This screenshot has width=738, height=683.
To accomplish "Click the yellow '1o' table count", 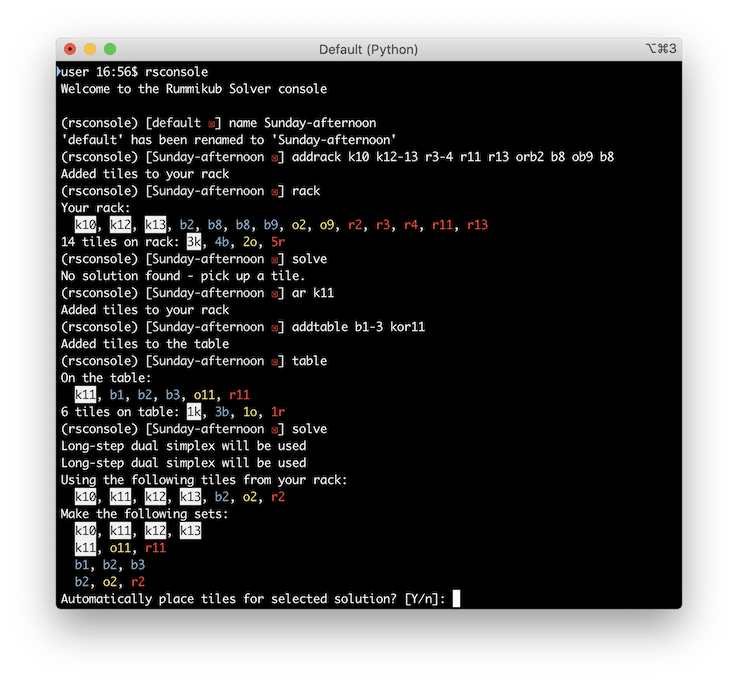I will [x=250, y=411].
